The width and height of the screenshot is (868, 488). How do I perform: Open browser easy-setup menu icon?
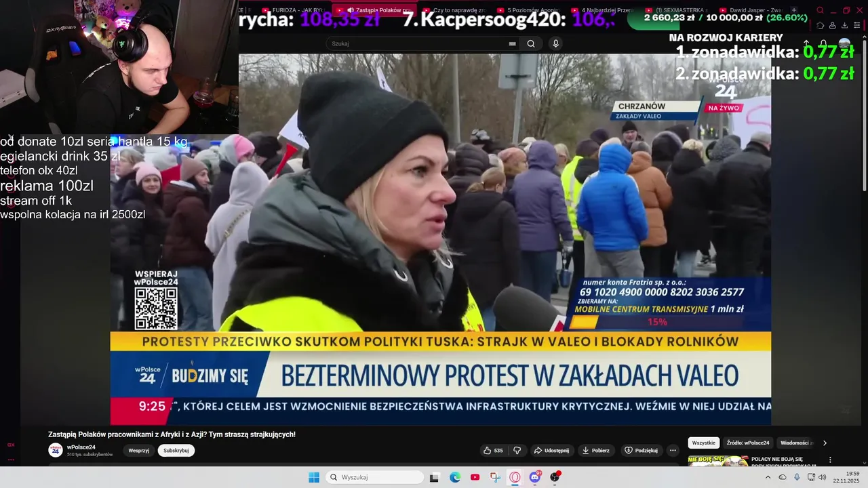(858, 25)
